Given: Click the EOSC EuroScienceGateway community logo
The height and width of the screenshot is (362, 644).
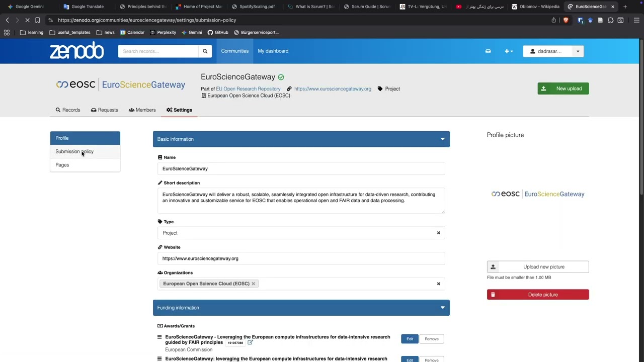Looking at the screenshot, I should 121,84.
